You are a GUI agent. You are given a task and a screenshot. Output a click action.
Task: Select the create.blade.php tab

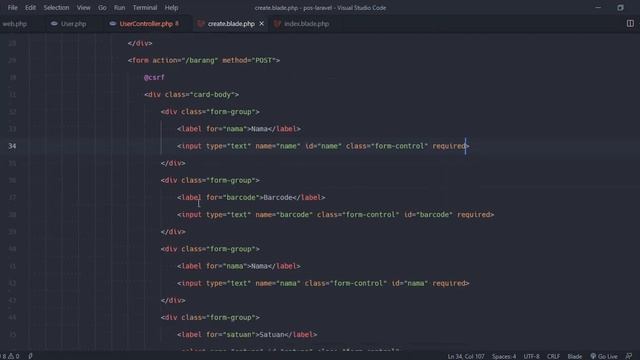[231, 24]
